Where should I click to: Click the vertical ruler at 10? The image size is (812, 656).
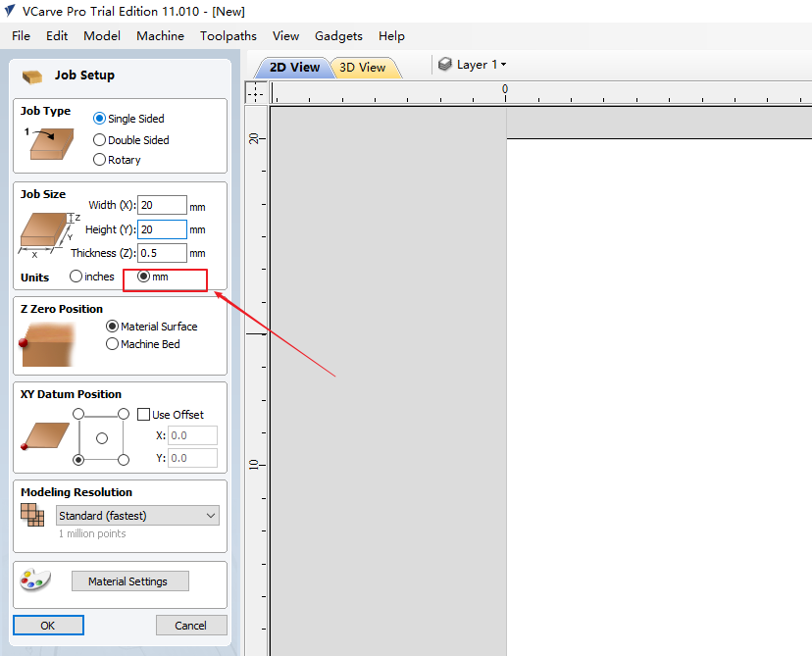[x=255, y=465]
